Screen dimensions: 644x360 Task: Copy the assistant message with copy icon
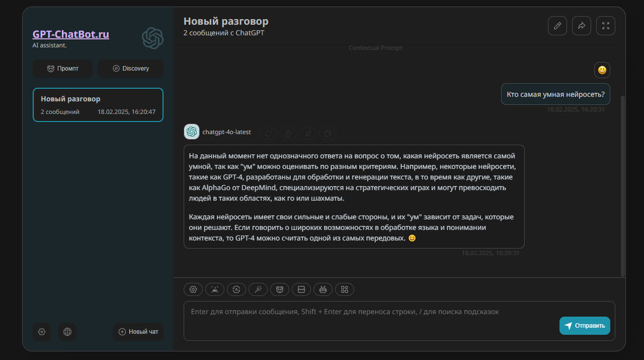tap(328, 133)
